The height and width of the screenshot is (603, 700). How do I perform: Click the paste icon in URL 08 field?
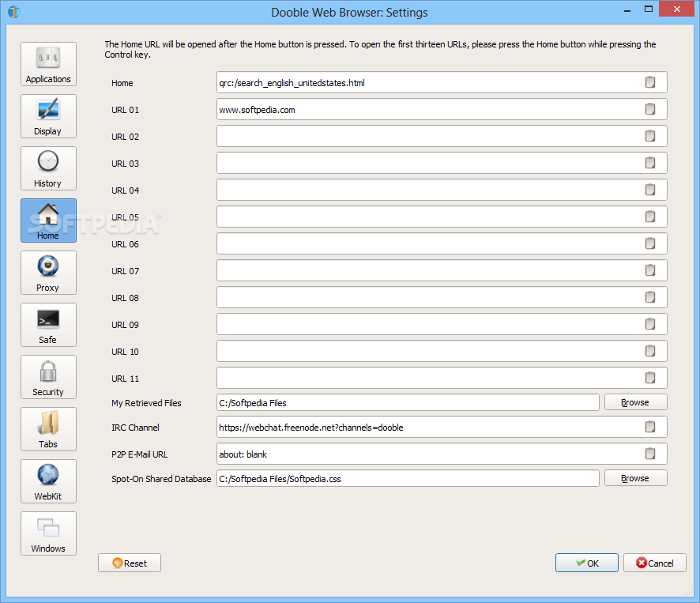pyautogui.click(x=650, y=297)
